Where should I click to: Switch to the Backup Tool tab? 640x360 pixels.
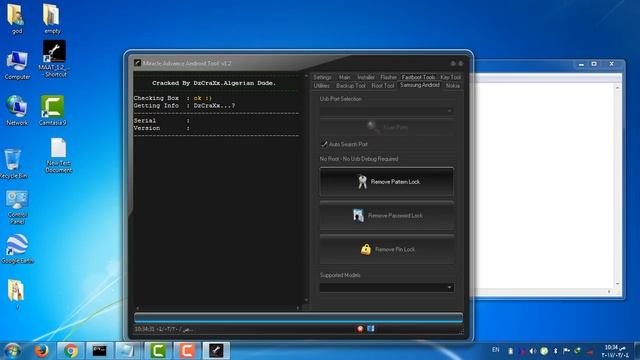(351, 86)
